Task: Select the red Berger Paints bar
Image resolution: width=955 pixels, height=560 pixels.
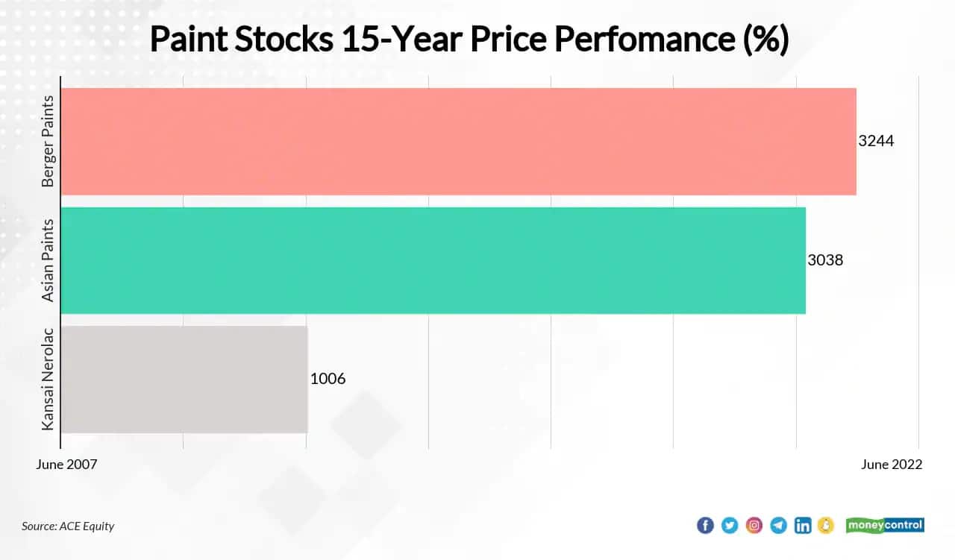Action: [x=458, y=142]
